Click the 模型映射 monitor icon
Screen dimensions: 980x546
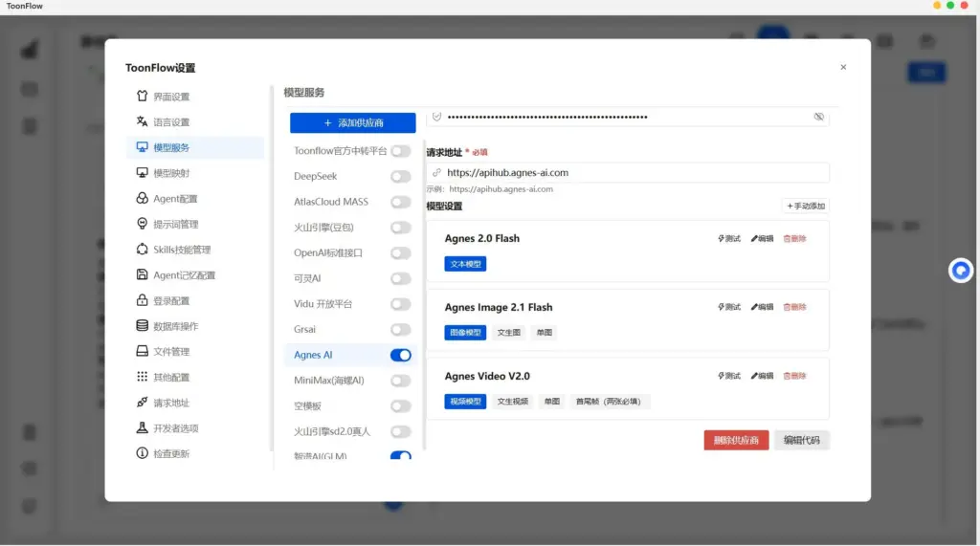click(x=142, y=173)
